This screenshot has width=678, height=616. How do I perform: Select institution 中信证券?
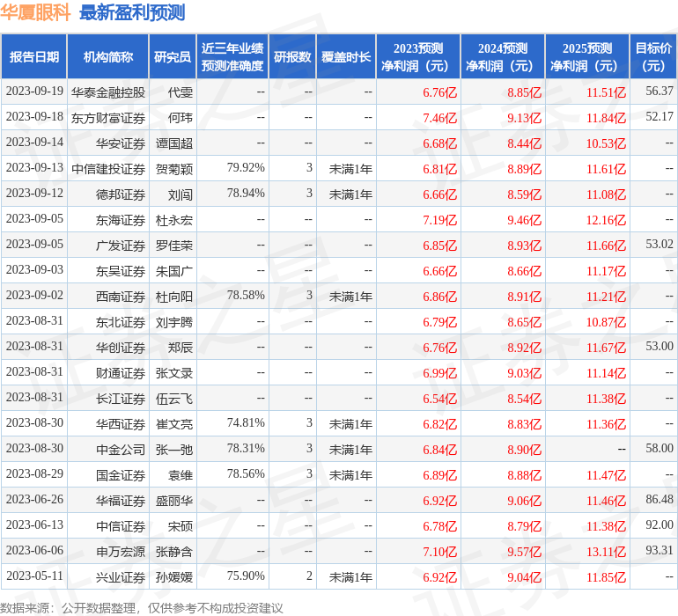click(121, 525)
